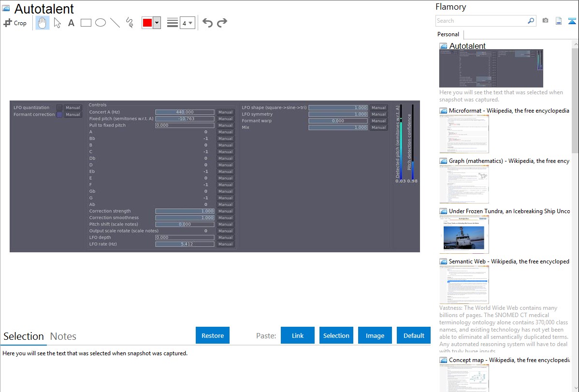The height and width of the screenshot is (392, 579).
Task: Click the Default paste button
Action: coord(414,335)
